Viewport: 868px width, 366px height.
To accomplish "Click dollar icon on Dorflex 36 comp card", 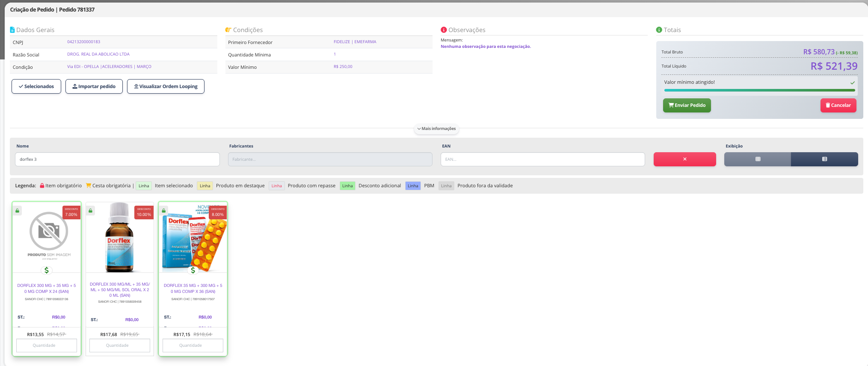I will coord(193,270).
